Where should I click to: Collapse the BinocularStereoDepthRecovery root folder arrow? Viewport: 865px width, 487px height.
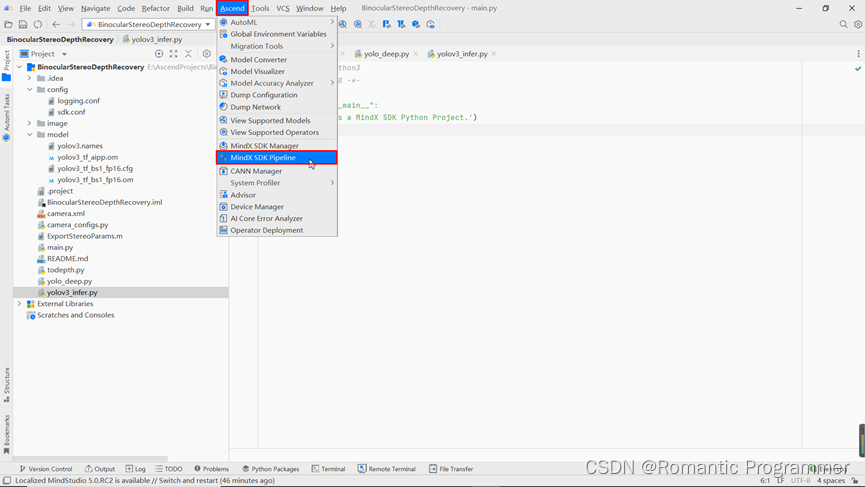[x=20, y=67]
